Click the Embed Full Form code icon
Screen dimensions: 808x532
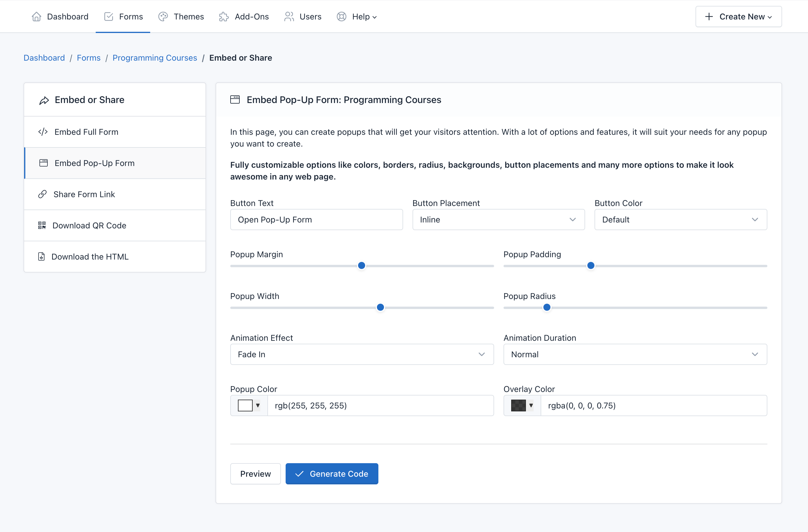coord(43,132)
